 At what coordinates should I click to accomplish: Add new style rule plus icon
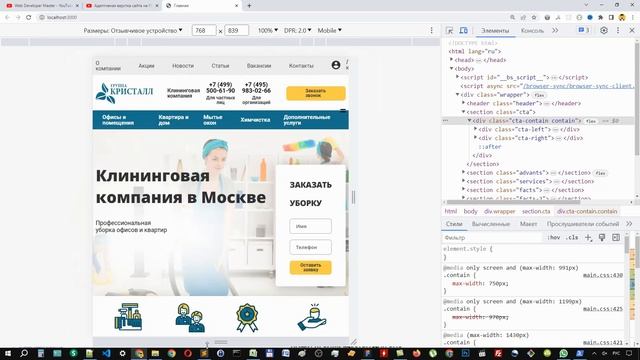[588, 238]
